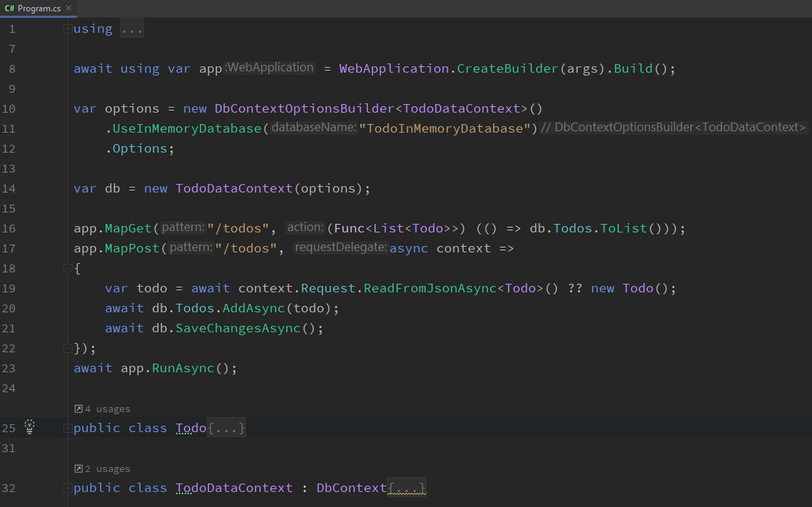Click the DbContextOptionsBuilder<TodoDataContext> comment hint on line 11

[x=673, y=128]
